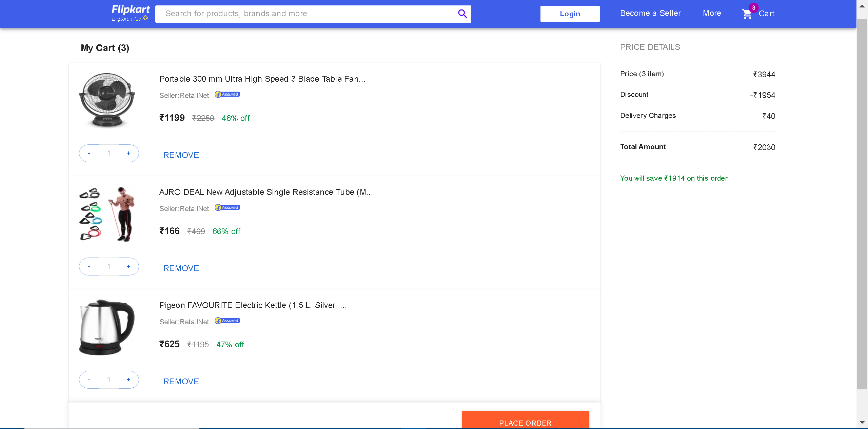This screenshot has width=868, height=429.
Task: Increase Resistance Tube quantity
Action: (129, 267)
